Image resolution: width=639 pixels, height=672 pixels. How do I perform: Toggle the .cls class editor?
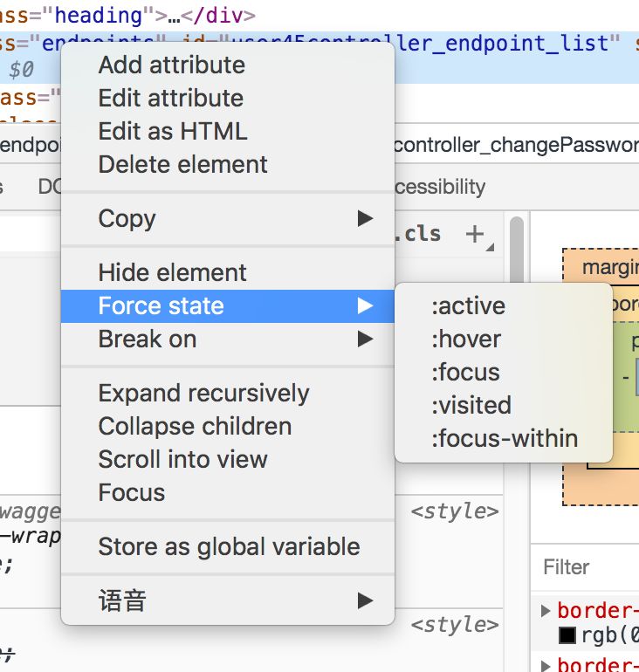point(418,234)
